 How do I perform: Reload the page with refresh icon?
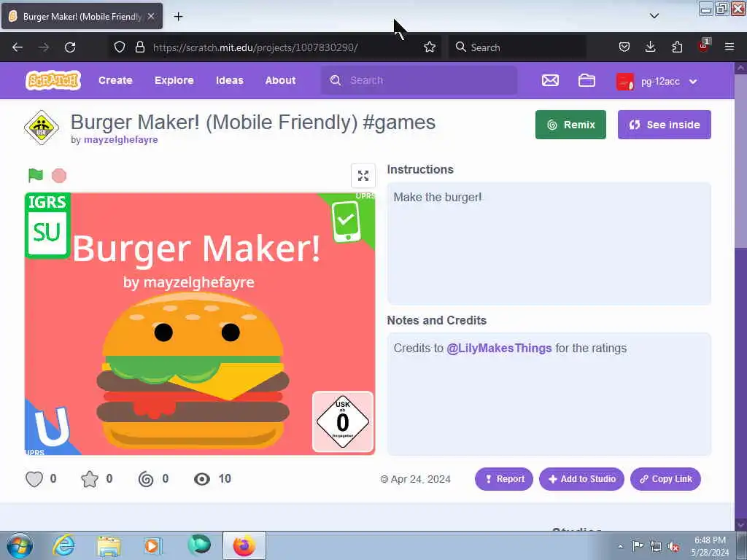click(70, 47)
